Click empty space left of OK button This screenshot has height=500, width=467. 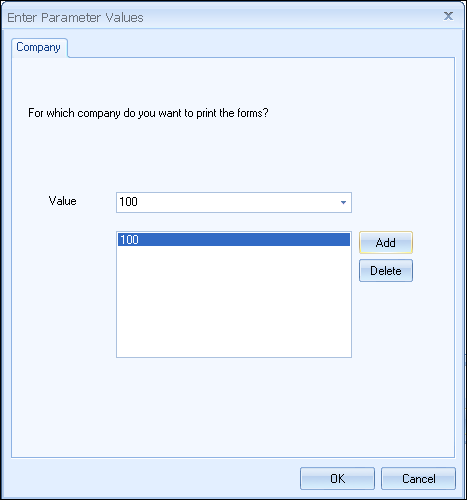153,479
